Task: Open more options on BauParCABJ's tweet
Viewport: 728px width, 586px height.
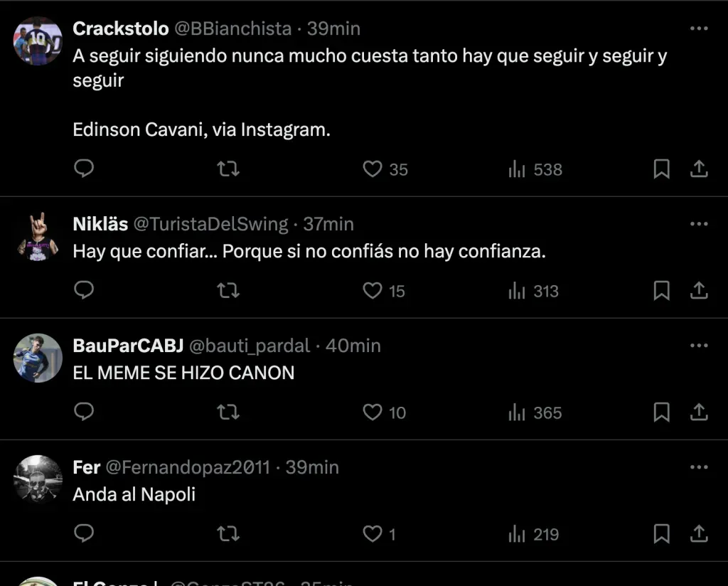Action: [x=699, y=346]
